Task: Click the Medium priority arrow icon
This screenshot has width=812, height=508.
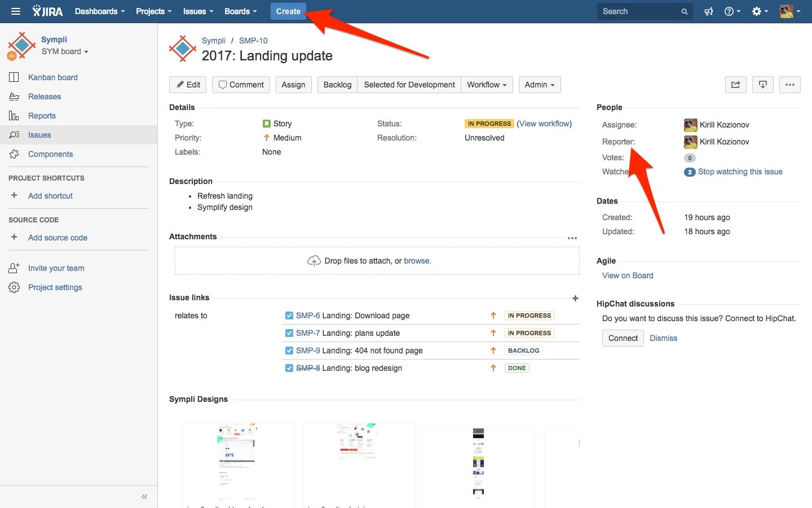Action: 267,138
